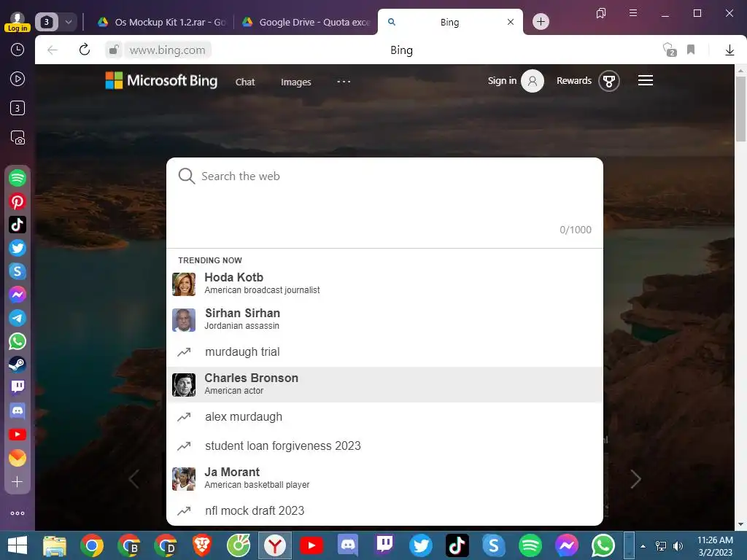747x560 pixels.
Task: Open site security lock icon
Action: 114,50
